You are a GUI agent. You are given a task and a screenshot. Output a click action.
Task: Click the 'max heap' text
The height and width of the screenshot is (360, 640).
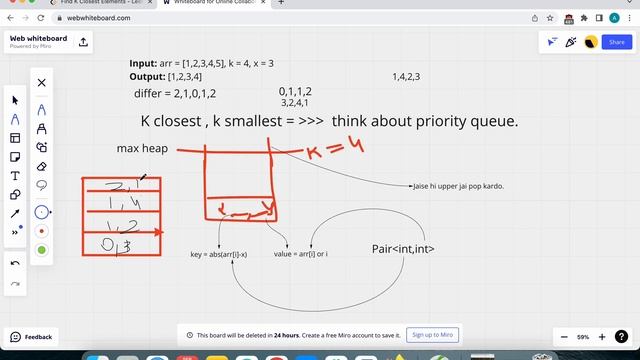pyautogui.click(x=142, y=148)
